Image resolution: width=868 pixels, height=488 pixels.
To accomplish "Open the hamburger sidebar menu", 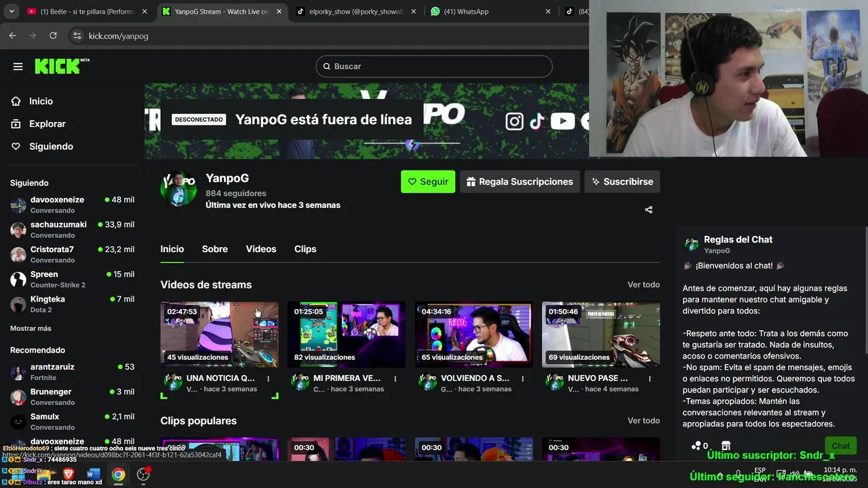I will click(x=18, y=66).
